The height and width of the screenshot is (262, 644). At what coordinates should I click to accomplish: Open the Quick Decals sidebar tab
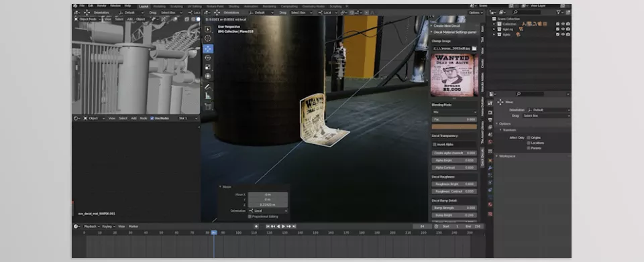482,157
